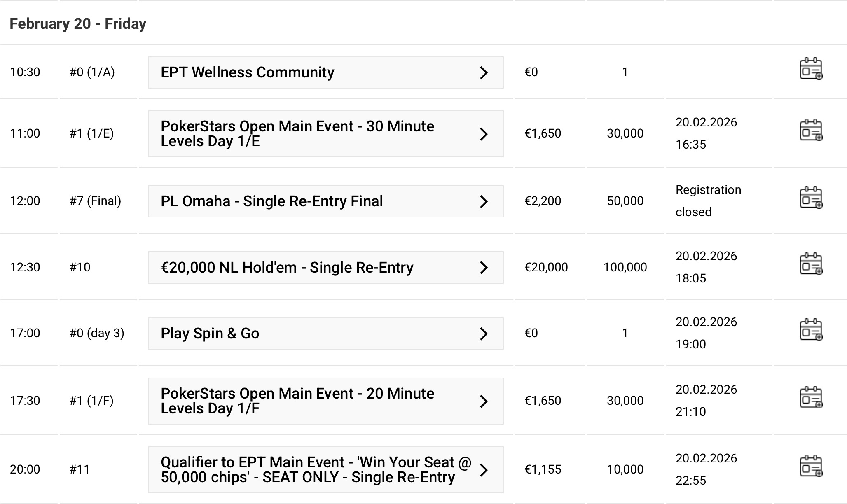Expand EPT Wellness Community chevron arrow

[484, 73]
